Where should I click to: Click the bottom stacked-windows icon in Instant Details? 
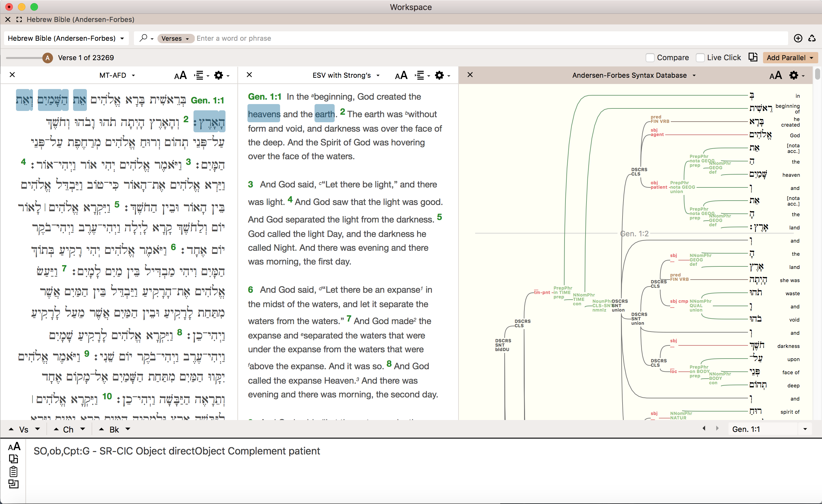click(x=13, y=484)
